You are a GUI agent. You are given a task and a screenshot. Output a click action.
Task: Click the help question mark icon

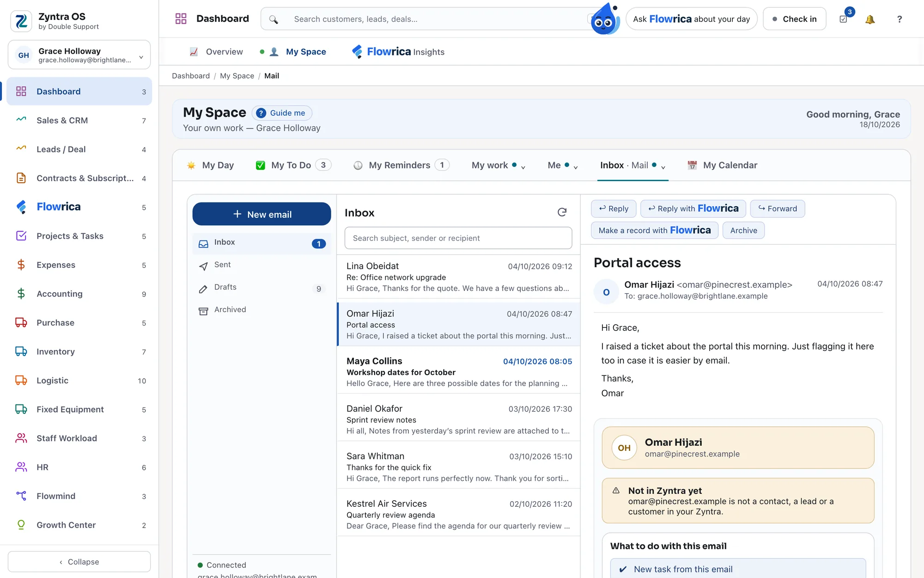pyautogui.click(x=899, y=19)
